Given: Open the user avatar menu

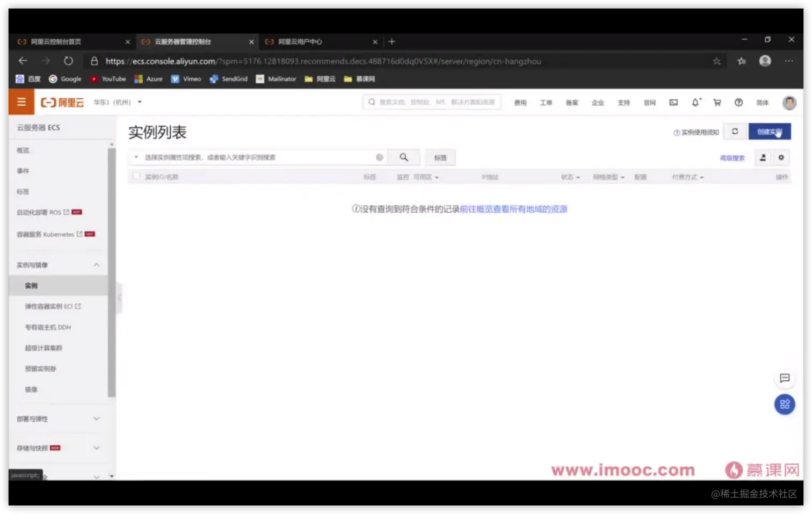Looking at the screenshot, I should (789, 103).
